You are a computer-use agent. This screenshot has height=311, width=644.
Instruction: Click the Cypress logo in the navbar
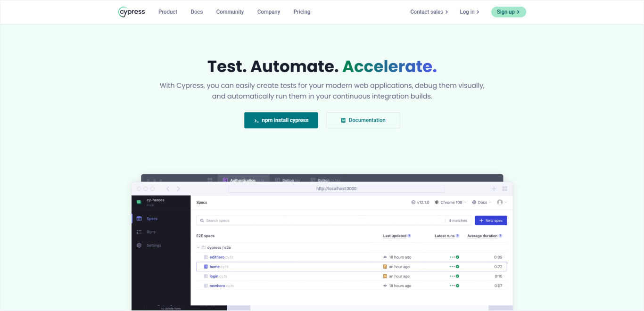(131, 12)
